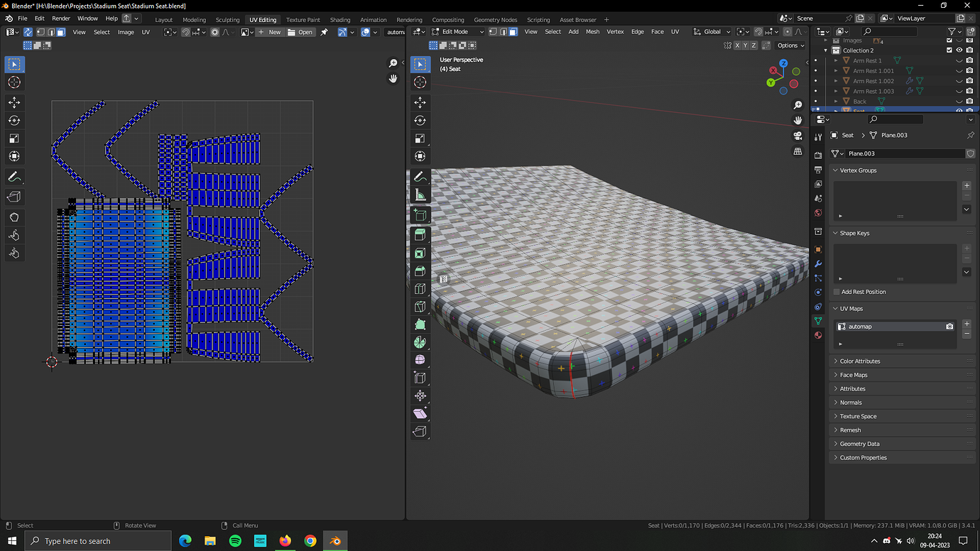
Task: Select the Annotate tool in UV editor
Action: click(14, 177)
